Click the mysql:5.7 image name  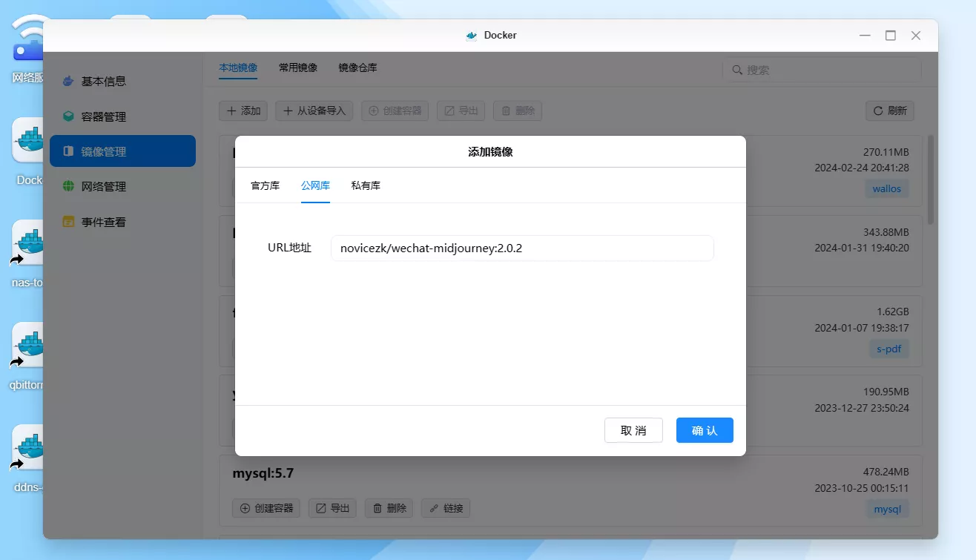point(263,472)
